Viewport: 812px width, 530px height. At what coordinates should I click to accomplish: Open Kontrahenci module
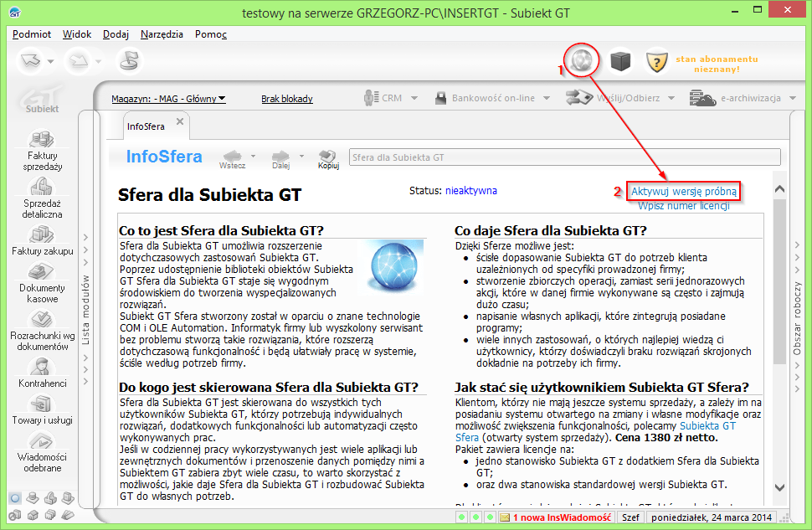coord(42,373)
